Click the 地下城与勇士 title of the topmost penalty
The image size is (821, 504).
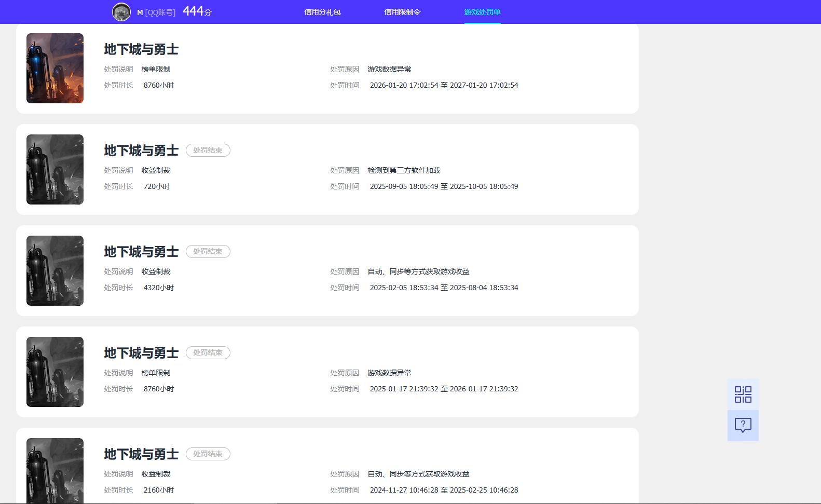point(141,49)
